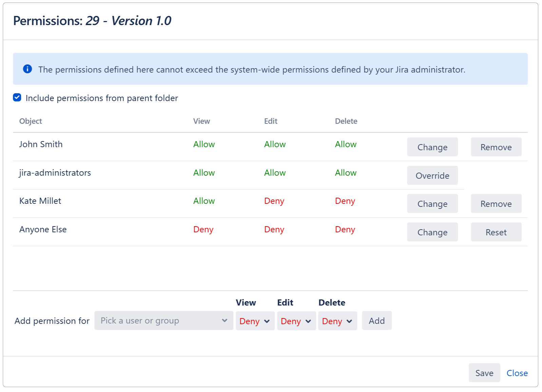Close the Permissions dialog
Screen dimensions: 542x392
(x=517, y=373)
